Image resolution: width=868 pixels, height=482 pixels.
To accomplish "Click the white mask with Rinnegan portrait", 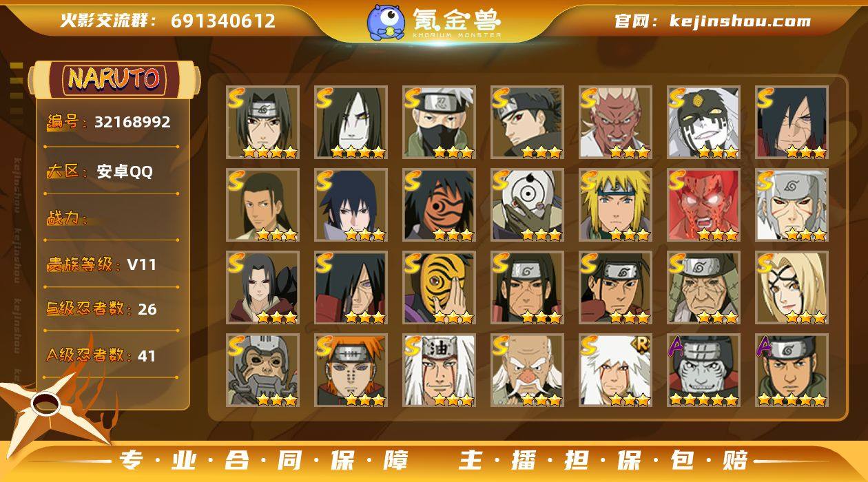I will click(x=527, y=205).
